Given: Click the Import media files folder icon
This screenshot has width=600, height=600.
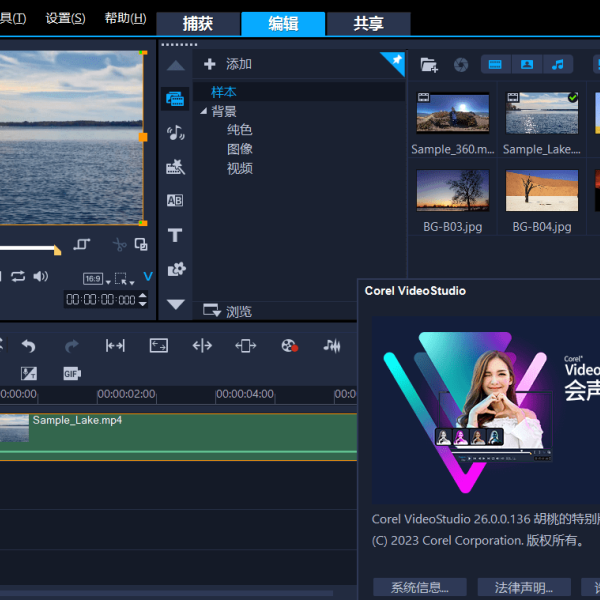Looking at the screenshot, I should click(x=429, y=65).
